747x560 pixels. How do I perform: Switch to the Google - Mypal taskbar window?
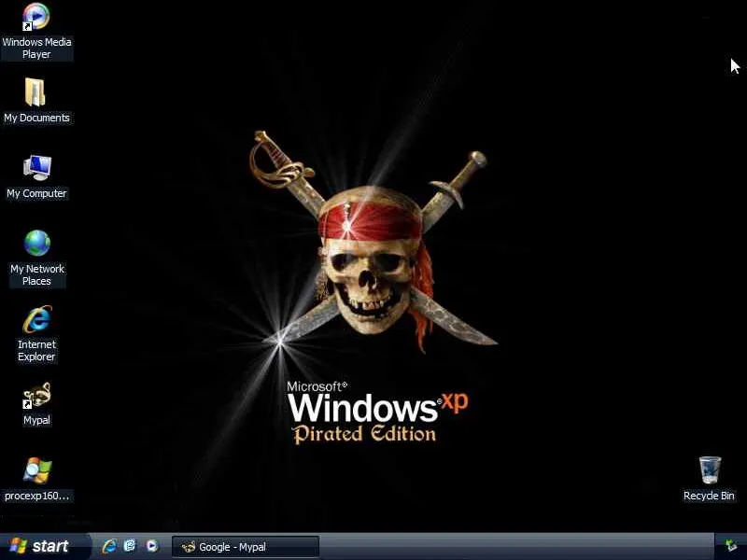coord(246,547)
